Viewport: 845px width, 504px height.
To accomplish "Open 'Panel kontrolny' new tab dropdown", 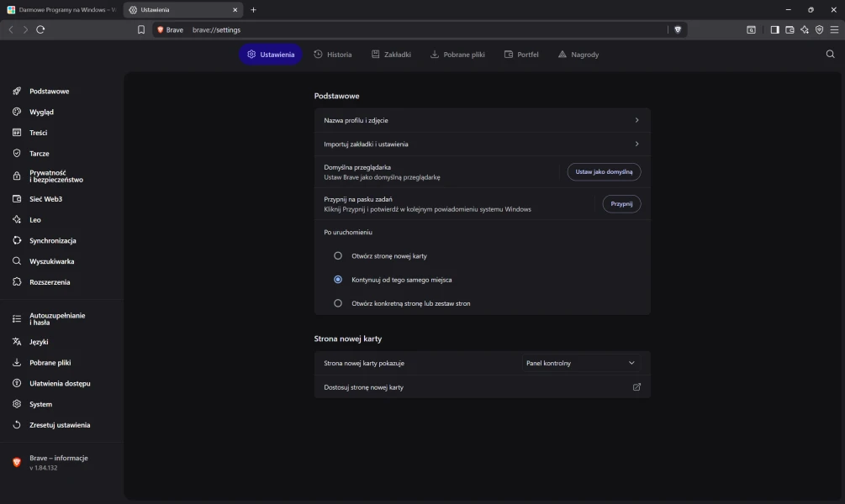I will coord(580,363).
